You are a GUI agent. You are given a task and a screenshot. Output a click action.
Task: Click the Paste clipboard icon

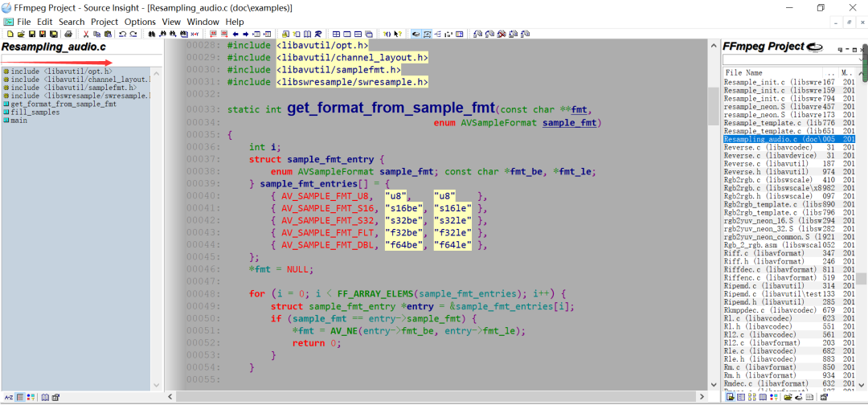click(108, 34)
